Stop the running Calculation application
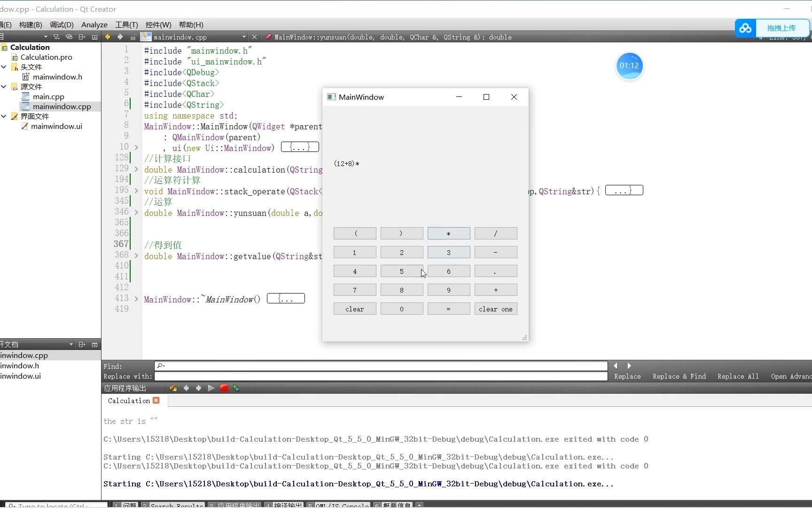Image resolution: width=812 pixels, height=508 pixels. click(x=224, y=388)
